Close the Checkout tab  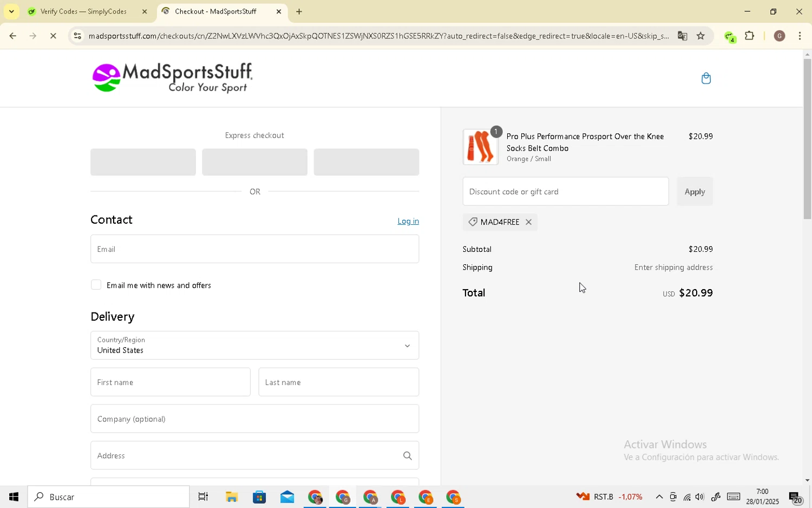(279, 11)
